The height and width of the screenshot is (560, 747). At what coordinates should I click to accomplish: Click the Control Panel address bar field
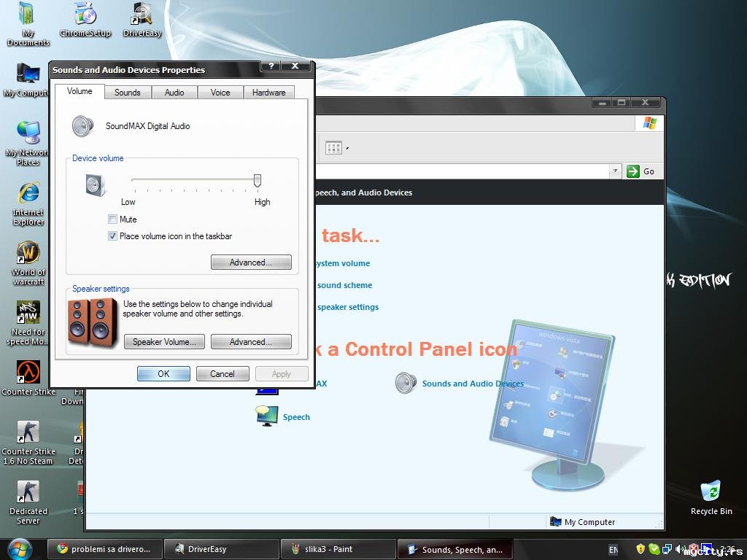coord(462,171)
